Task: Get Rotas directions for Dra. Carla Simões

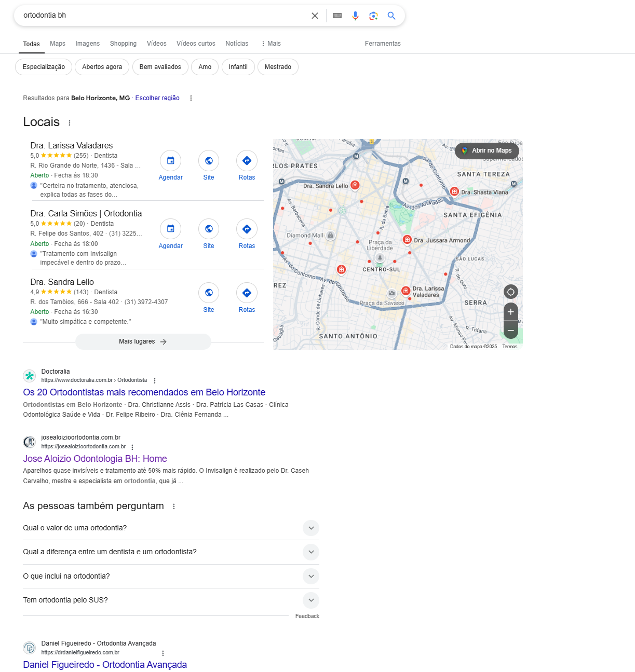Action: point(247,229)
